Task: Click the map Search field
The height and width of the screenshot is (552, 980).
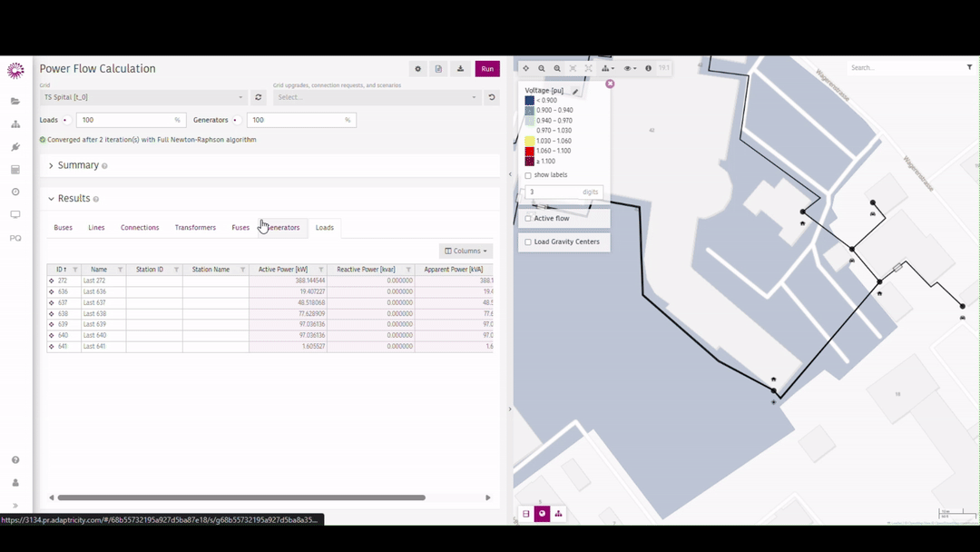Action: (x=903, y=68)
